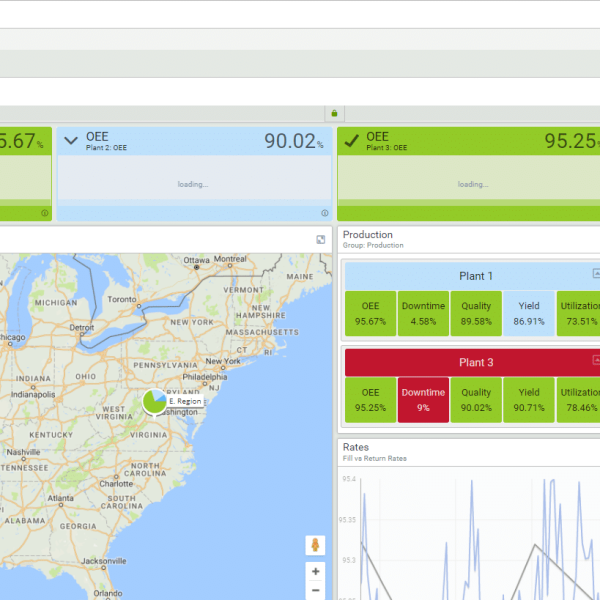600x600 pixels.
Task: Open Plant 3 Quality 90.02% tile
Action: pyautogui.click(x=476, y=400)
